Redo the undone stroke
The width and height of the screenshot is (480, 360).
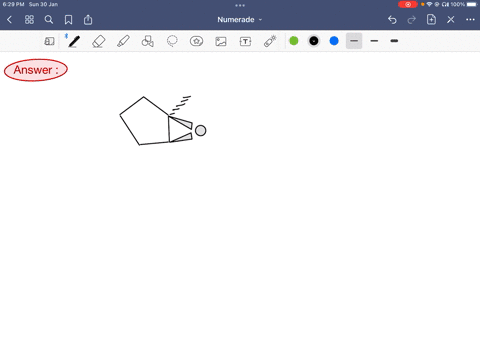point(412,20)
